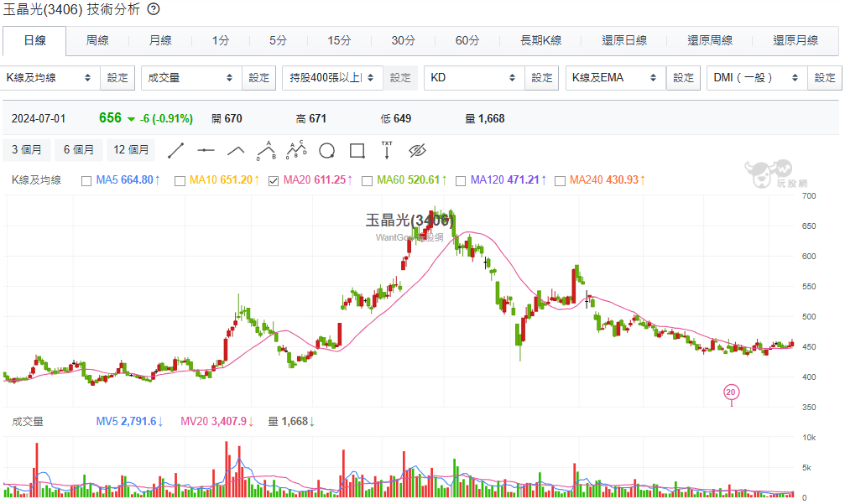Select the TXT text annotation tool
The image size is (845, 504).
click(387, 150)
